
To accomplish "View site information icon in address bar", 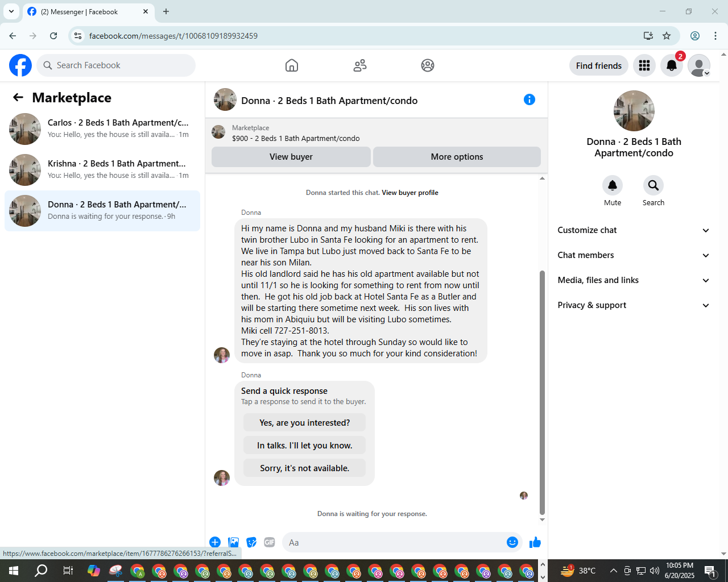I will pos(78,36).
